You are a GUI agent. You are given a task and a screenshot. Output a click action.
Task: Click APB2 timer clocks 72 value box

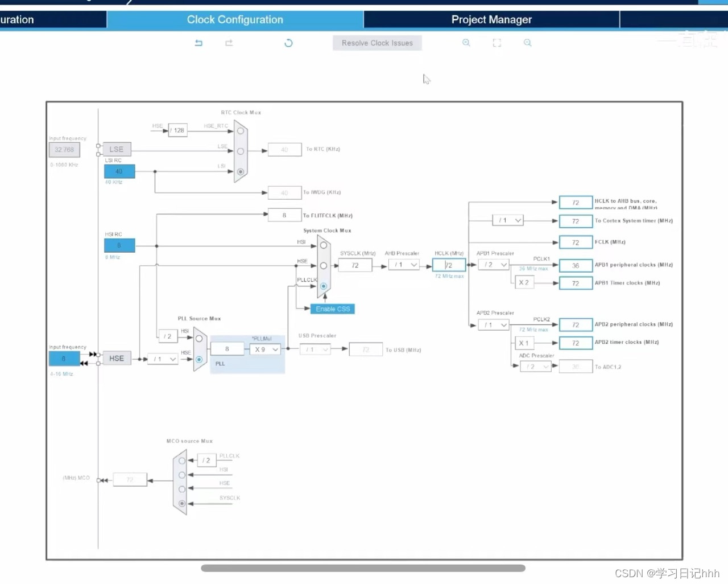click(576, 343)
